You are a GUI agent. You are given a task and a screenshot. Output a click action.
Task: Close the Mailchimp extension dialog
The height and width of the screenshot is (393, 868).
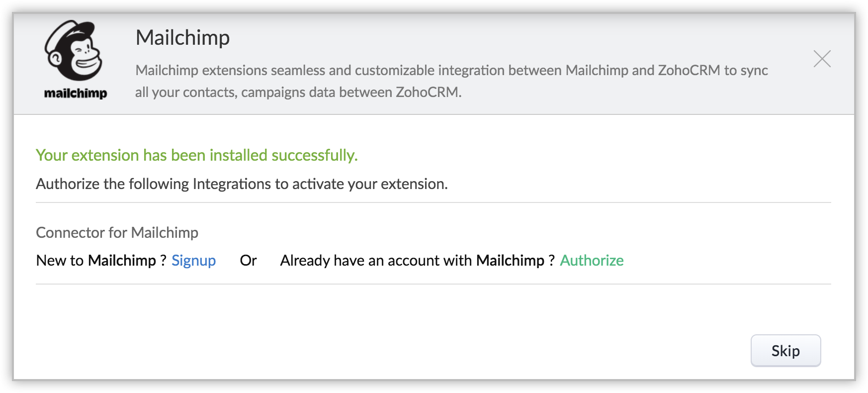pyautogui.click(x=822, y=59)
